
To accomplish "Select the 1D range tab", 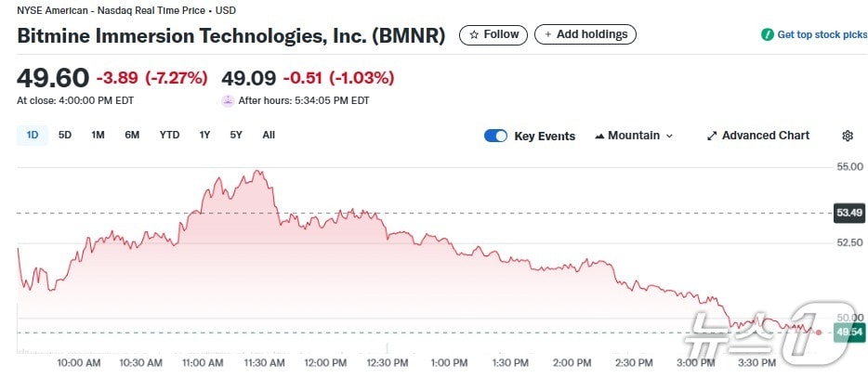I will (33, 135).
